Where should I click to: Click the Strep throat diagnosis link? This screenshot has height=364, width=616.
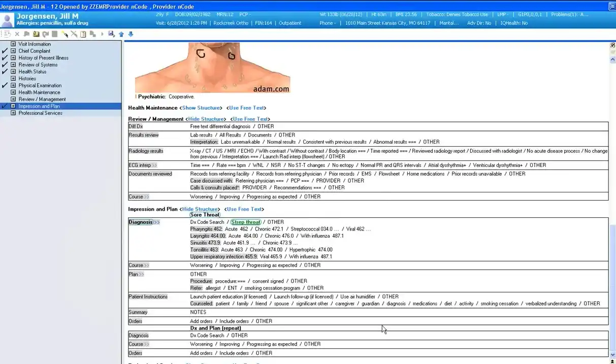click(246, 222)
